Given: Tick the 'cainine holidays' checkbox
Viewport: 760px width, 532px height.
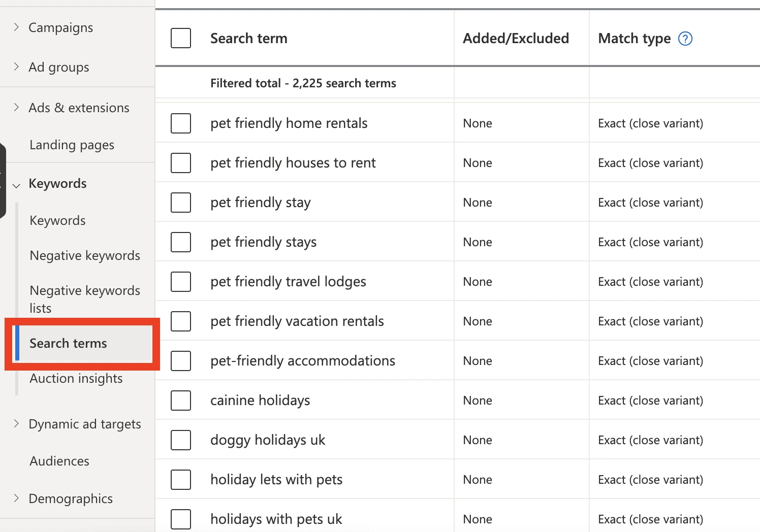Looking at the screenshot, I should [x=181, y=401].
